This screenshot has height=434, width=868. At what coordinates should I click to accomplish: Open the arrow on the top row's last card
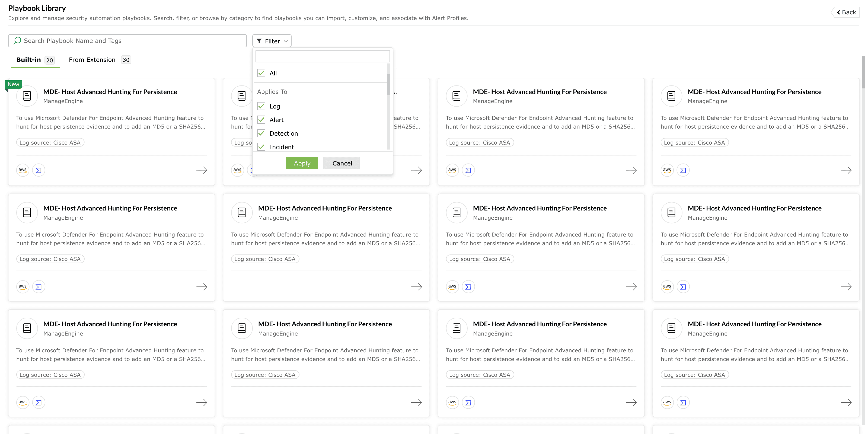click(x=846, y=170)
